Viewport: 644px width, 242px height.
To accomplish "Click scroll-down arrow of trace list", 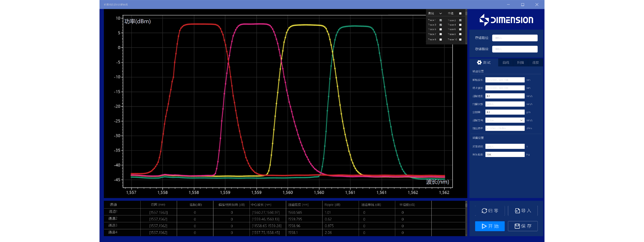I will [466, 43].
